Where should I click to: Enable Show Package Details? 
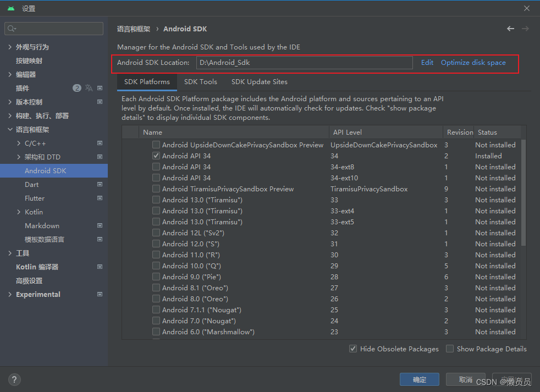pyautogui.click(x=449, y=349)
